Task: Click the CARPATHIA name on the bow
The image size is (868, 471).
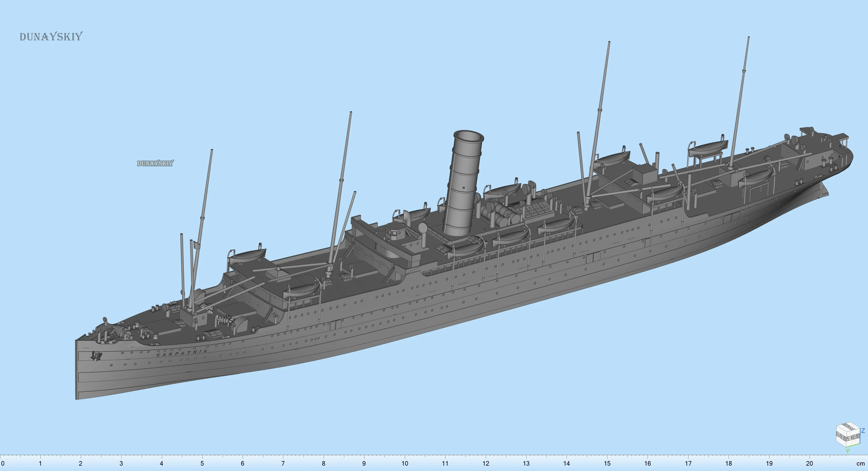Action: [x=182, y=353]
